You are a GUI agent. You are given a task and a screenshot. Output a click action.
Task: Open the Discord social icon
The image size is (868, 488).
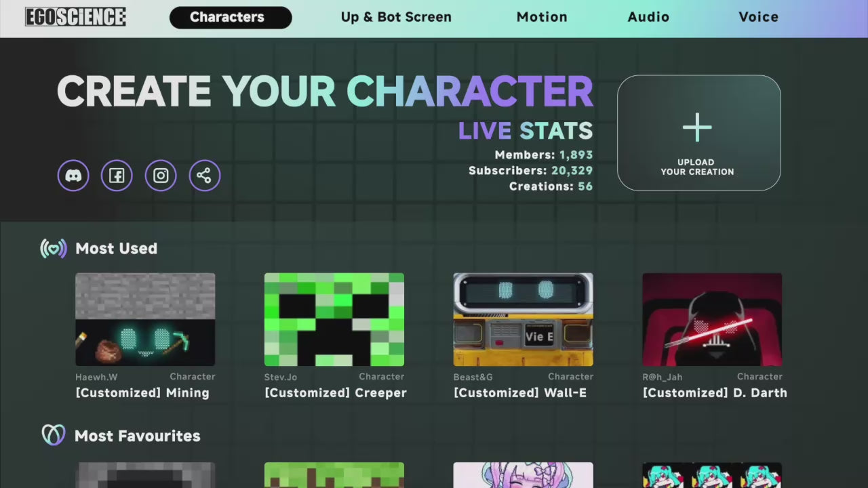[x=73, y=176]
